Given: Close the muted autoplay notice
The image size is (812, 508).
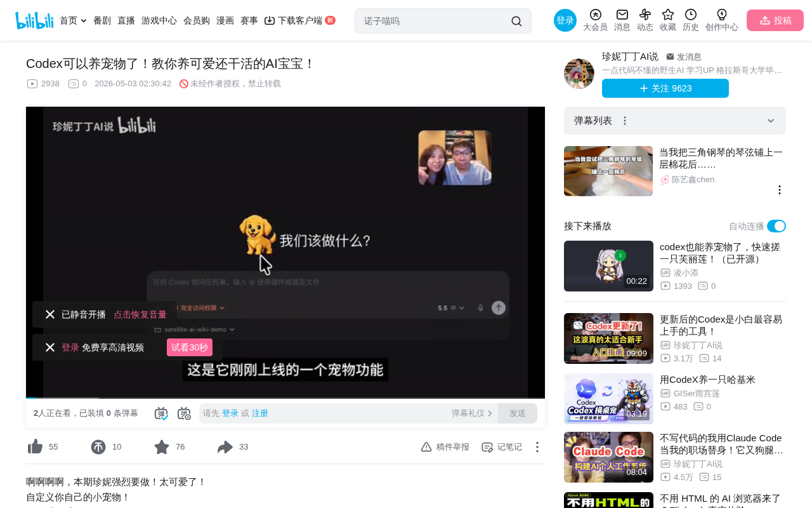Looking at the screenshot, I should coord(50,314).
